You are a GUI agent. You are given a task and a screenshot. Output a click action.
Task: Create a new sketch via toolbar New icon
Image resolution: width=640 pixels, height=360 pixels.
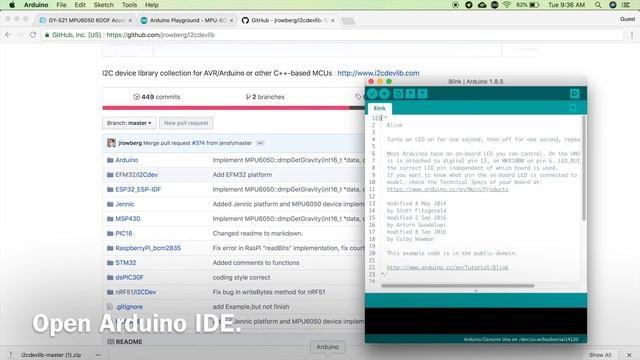click(398, 94)
